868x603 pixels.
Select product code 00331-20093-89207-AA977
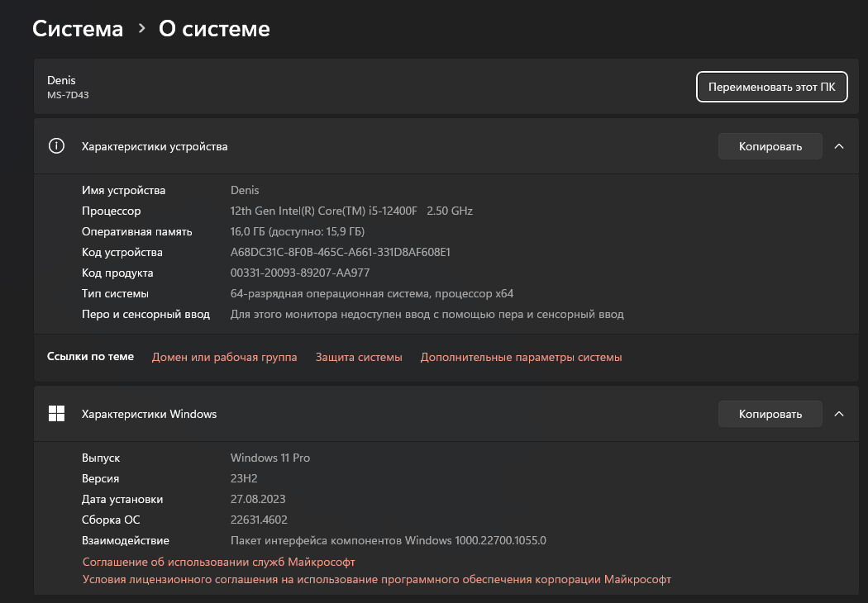tap(300, 273)
